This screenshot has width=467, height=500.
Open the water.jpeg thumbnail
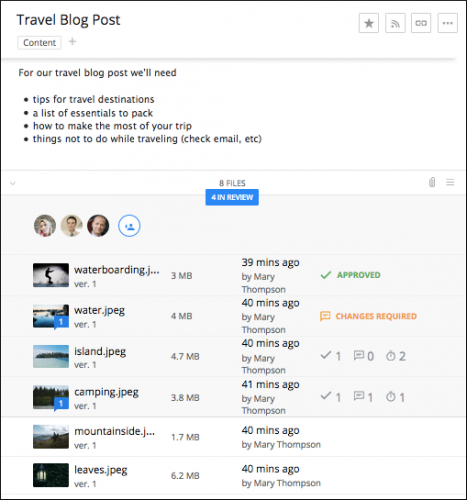click(x=51, y=316)
